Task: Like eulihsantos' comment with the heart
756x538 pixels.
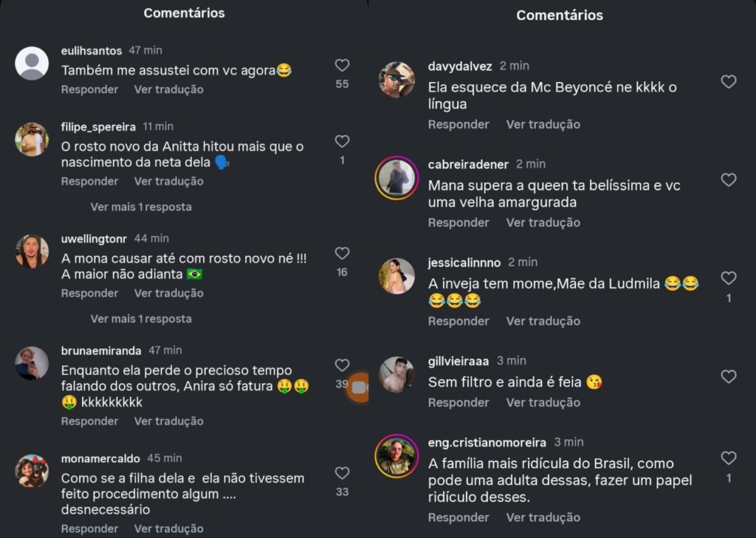Action: click(x=342, y=65)
